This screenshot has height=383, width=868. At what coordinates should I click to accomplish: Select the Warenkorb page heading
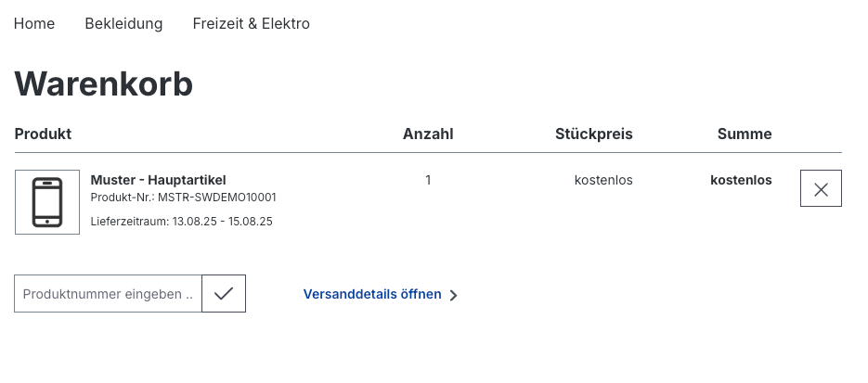[104, 84]
